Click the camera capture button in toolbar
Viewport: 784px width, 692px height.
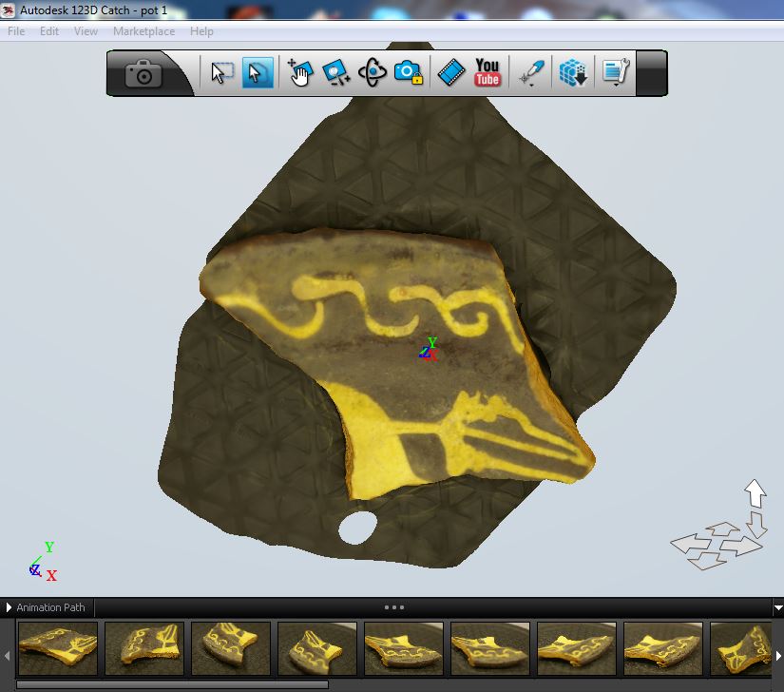coord(144,74)
